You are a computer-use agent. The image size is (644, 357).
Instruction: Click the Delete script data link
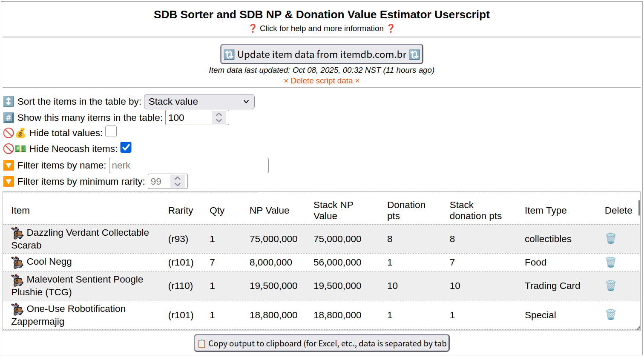click(322, 81)
